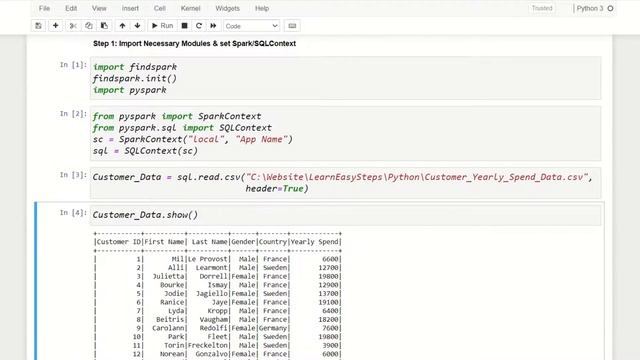Click into the SparkContext setup code cell
The image size is (640, 360).
(x=345, y=133)
